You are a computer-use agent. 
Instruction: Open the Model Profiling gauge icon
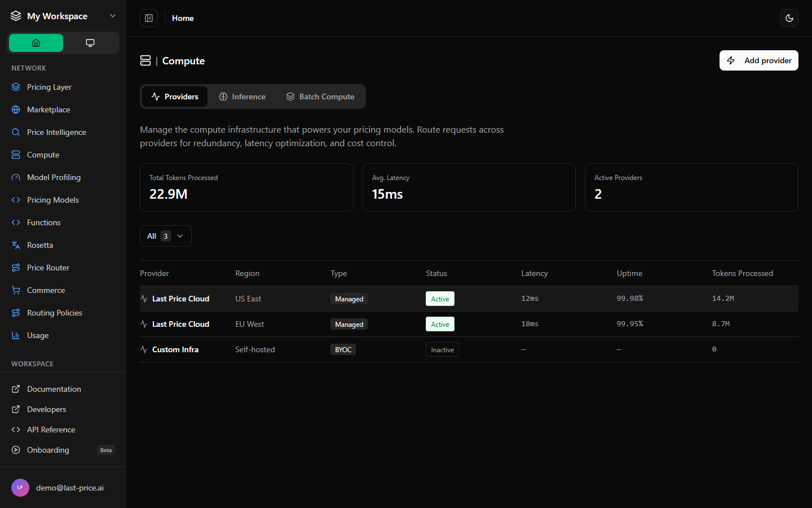tap(16, 177)
